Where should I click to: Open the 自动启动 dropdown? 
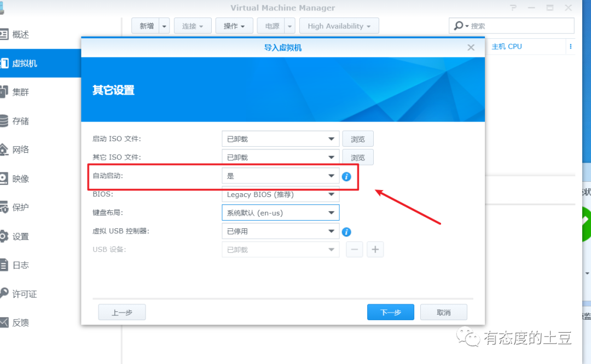coord(280,176)
